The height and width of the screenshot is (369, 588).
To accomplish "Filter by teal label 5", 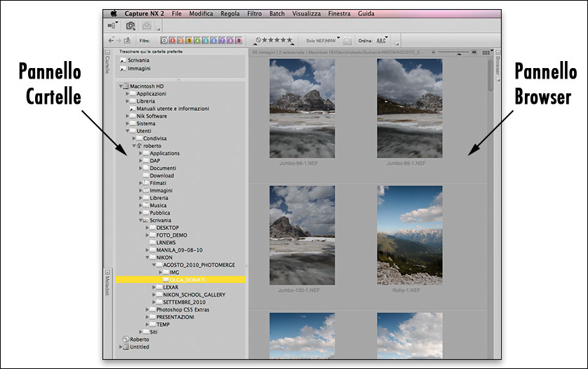I will click(x=206, y=41).
